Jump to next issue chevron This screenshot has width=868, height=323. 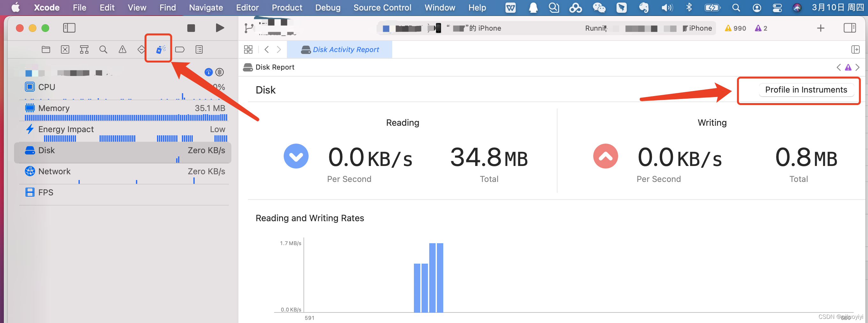point(857,67)
